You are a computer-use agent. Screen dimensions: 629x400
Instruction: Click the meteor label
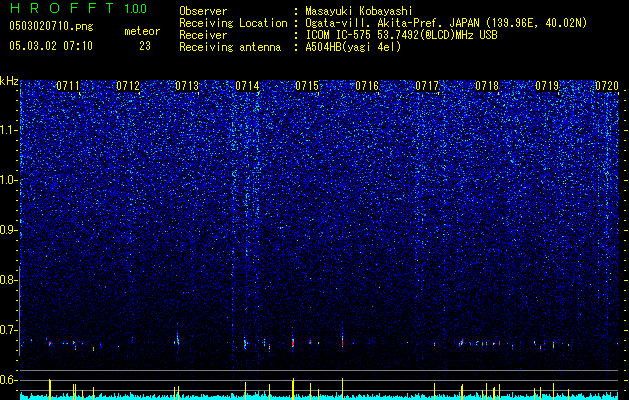[x=142, y=31]
